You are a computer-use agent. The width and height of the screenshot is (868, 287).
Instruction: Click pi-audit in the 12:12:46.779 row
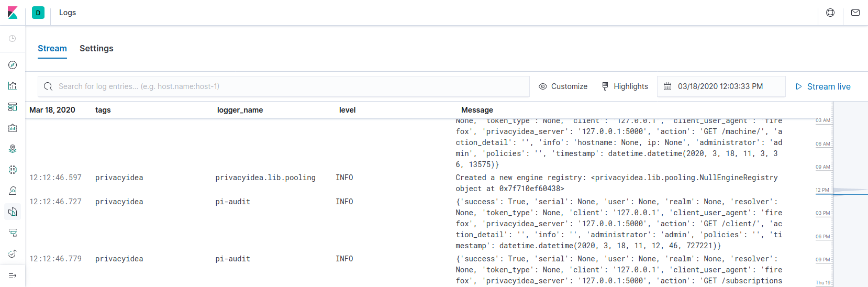233,259
